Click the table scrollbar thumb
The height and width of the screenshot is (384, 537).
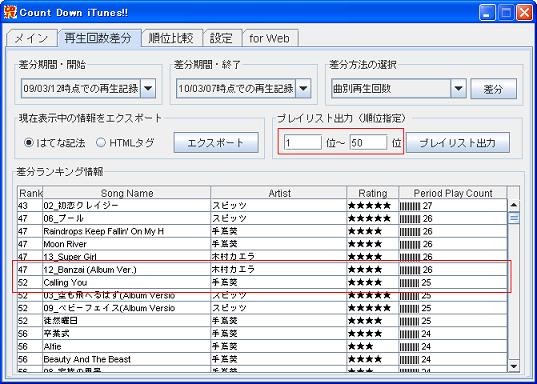513,218
